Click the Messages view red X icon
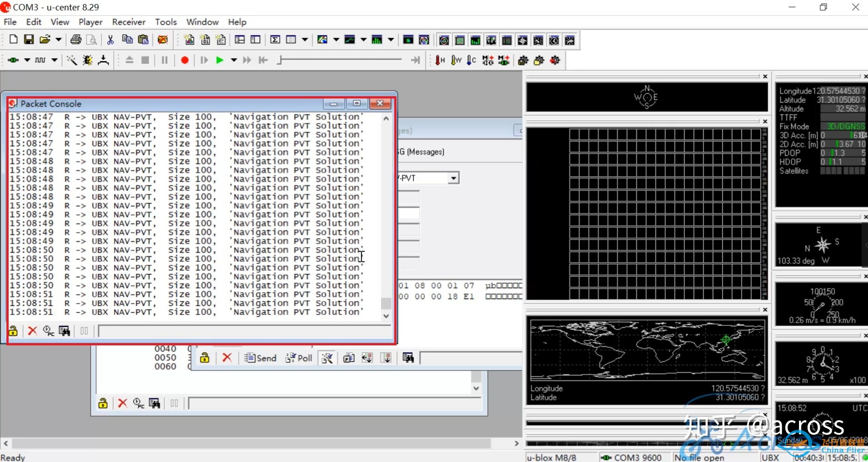Image resolution: width=868 pixels, height=462 pixels. (x=227, y=358)
